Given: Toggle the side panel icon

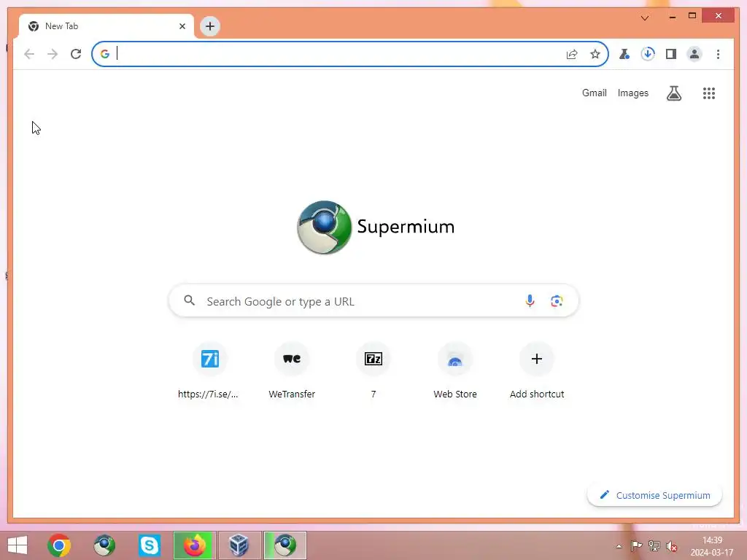Looking at the screenshot, I should 671,54.
